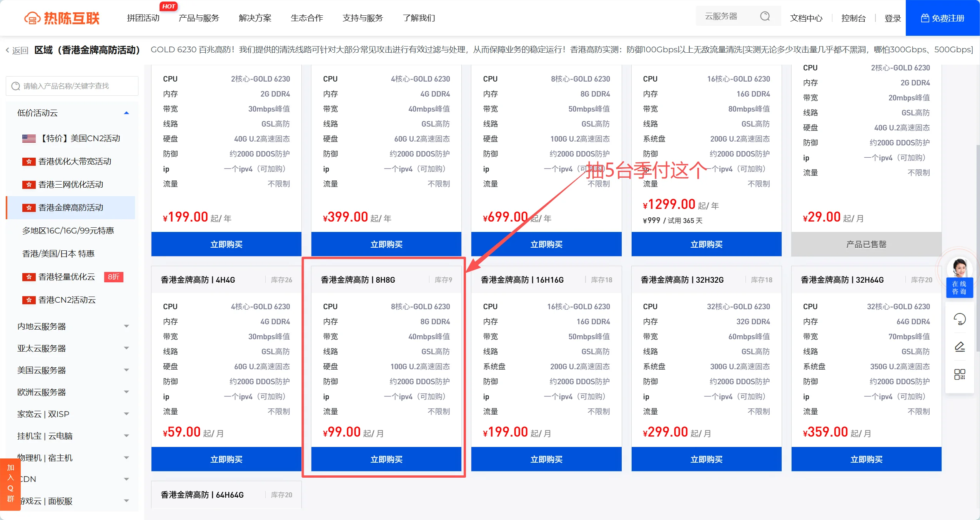Open the 产品与服务 menu

pos(199,18)
